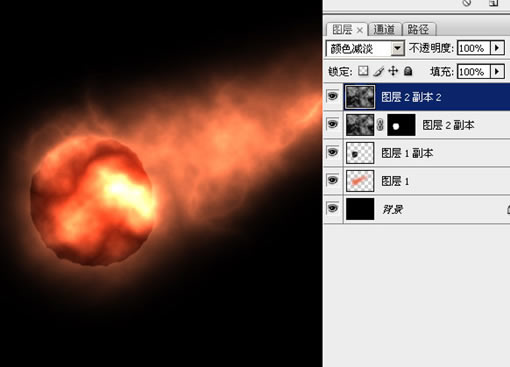Select the 图层 2 副本 layer name
The height and width of the screenshot is (367, 510).
(448, 125)
